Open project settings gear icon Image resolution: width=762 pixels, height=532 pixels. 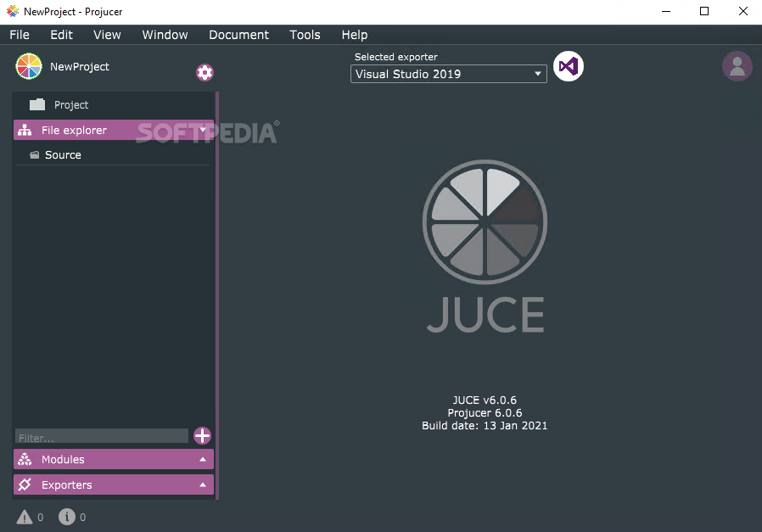point(205,72)
